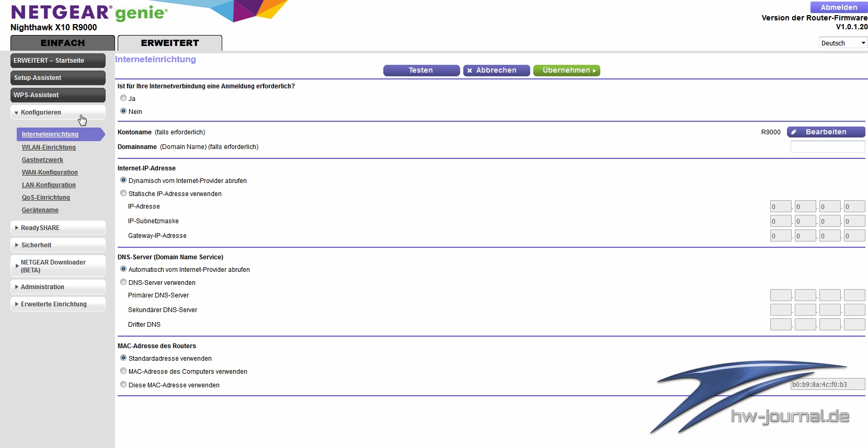Choose Statische IP-Adresse verwenden option
The image size is (868, 448).
click(x=123, y=193)
